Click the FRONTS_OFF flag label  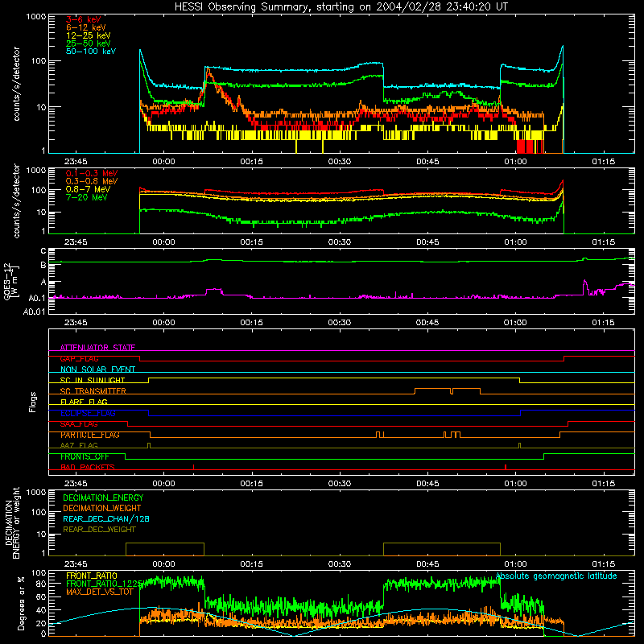[85, 456]
